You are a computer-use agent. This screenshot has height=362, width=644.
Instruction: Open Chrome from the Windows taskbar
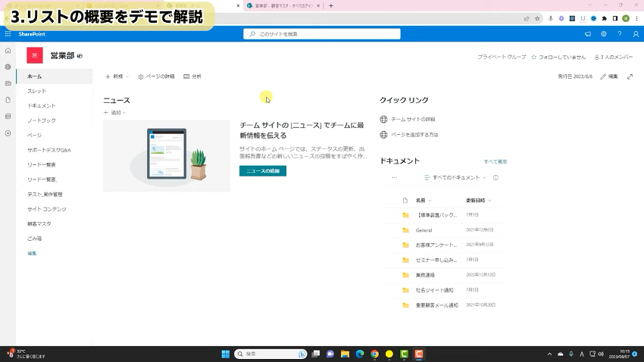374,354
